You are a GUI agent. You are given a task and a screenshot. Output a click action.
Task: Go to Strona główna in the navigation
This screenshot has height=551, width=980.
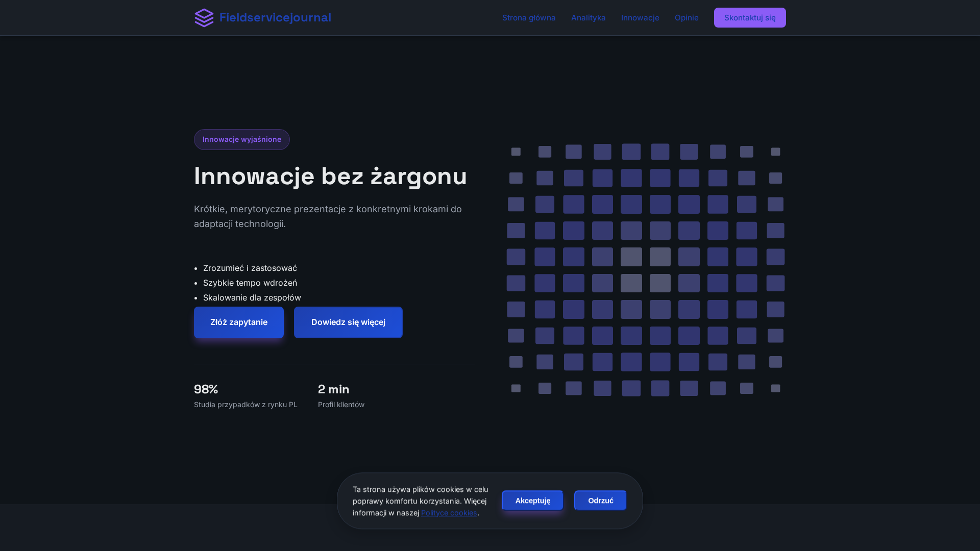[x=529, y=18]
